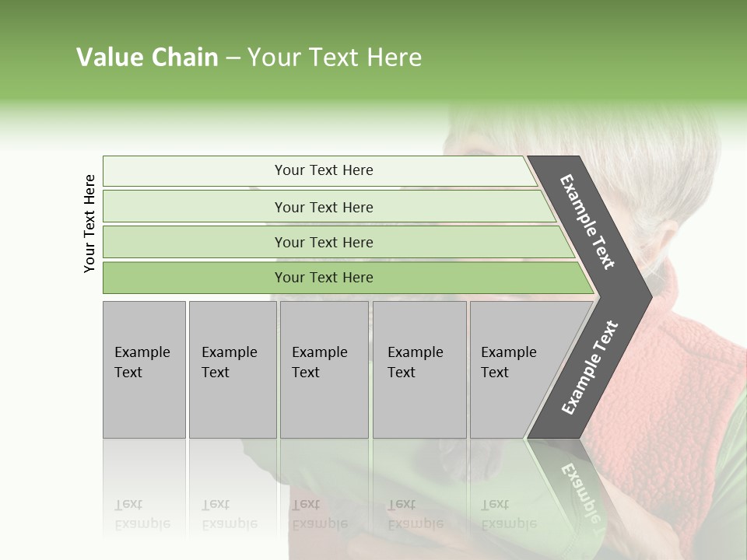Click the bold 'Value Chain' words in title
The image size is (747, 560).
pyautogui.click(x=147, y=57)
